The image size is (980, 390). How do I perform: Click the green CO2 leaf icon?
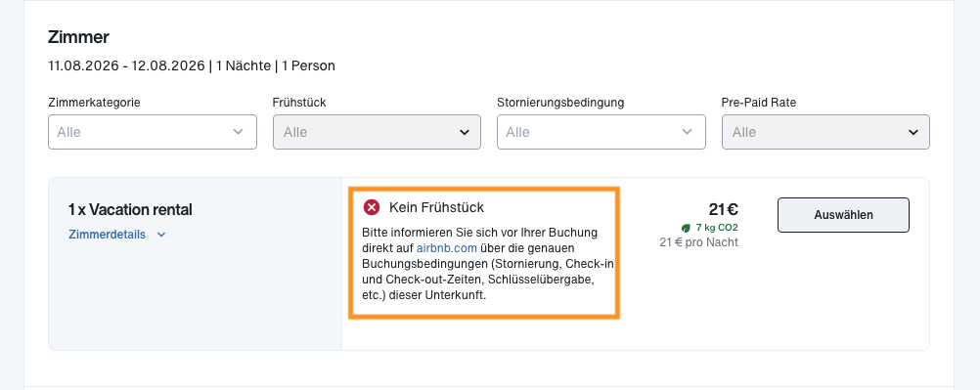(686, 228)
